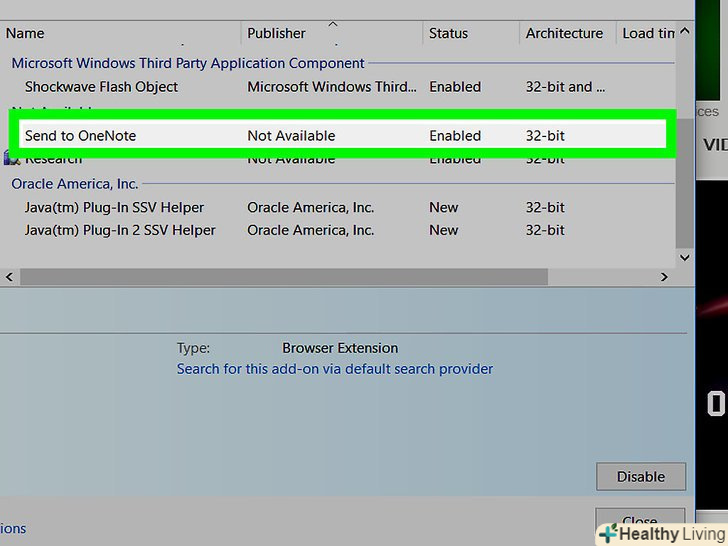Click Enabled status of Shockwave Flash Object
728x546 pixels.
(x=455, y=87)
